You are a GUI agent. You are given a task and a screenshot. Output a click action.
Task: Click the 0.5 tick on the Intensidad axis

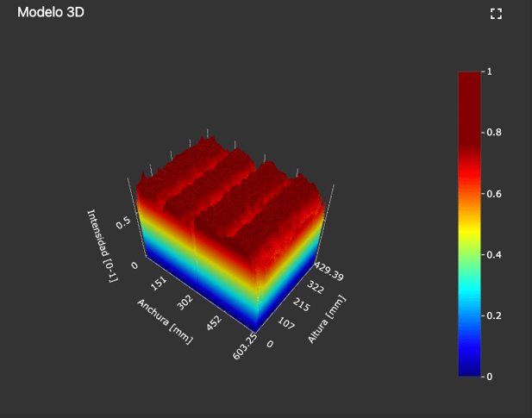(x=122, y=221)
